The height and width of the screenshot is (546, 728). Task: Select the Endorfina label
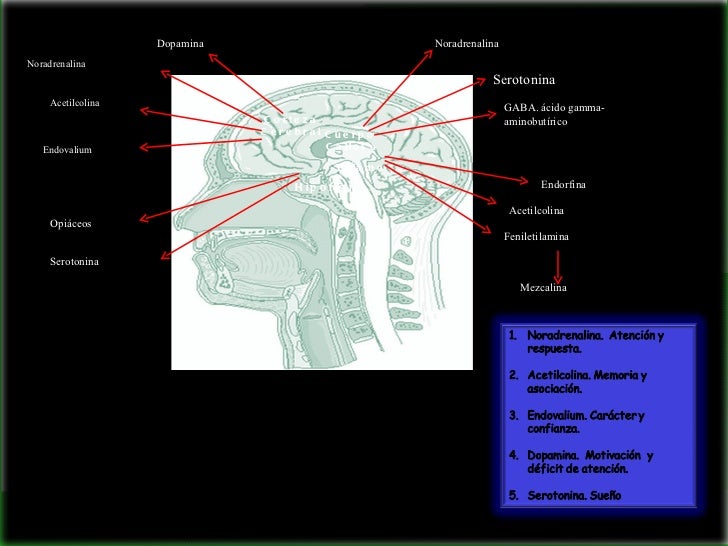[563, 184]
